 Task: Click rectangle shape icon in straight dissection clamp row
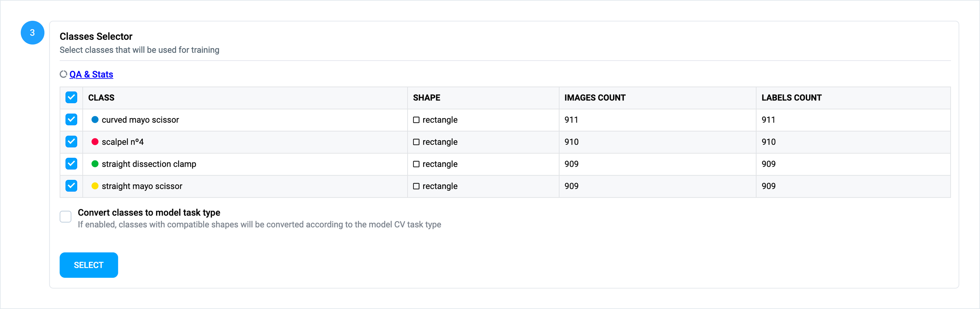[x=416, y=164]
